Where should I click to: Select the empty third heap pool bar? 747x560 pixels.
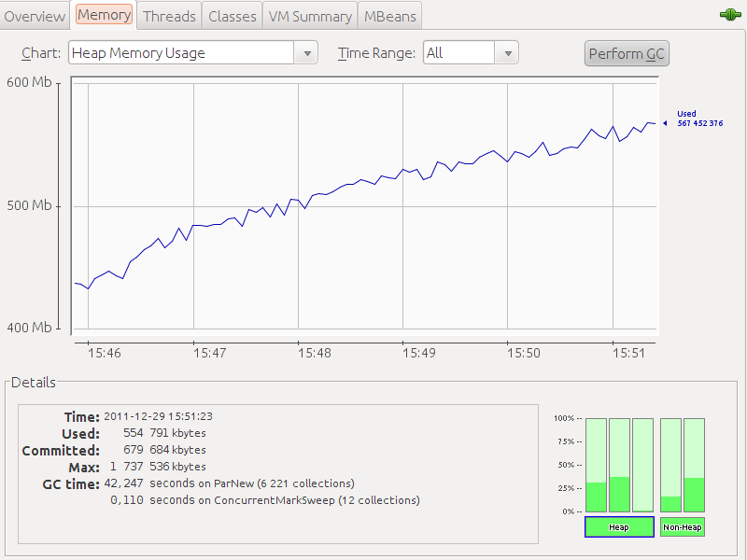click(642, 465)
